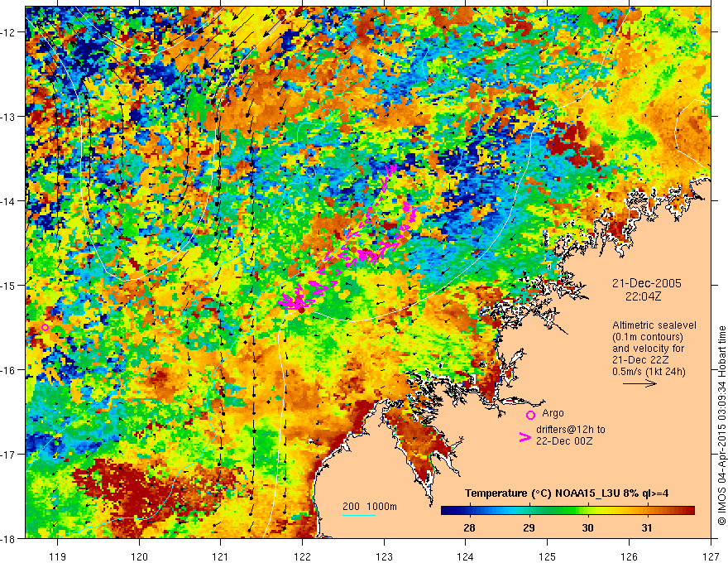Click the time label 22:04Z
Screen dimensions: 728x563
(x=643, y=296)
